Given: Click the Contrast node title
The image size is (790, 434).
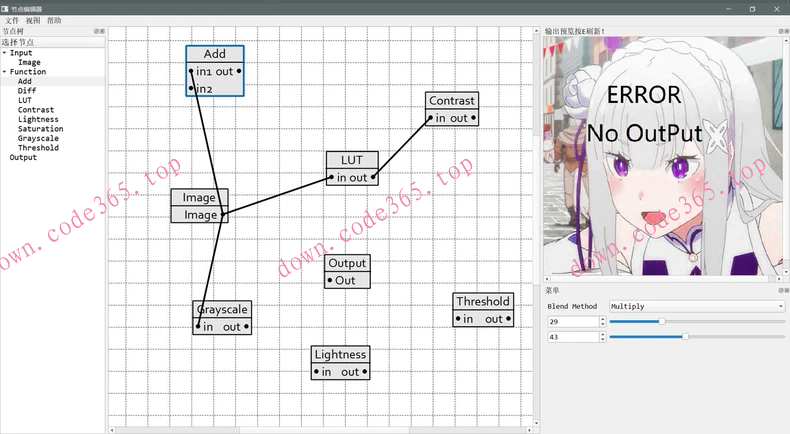Looking at the screenshot, I should pyautogui.click(x=452, y=101).
